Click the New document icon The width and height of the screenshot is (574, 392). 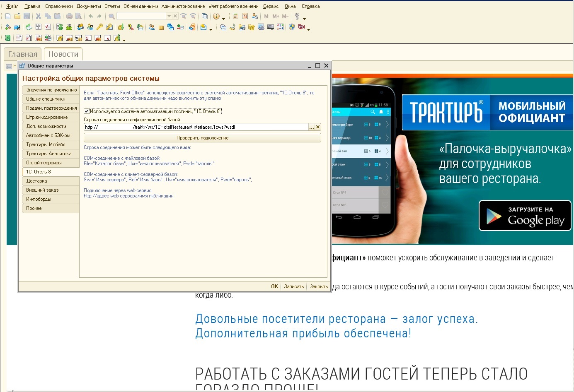[8, 16]
